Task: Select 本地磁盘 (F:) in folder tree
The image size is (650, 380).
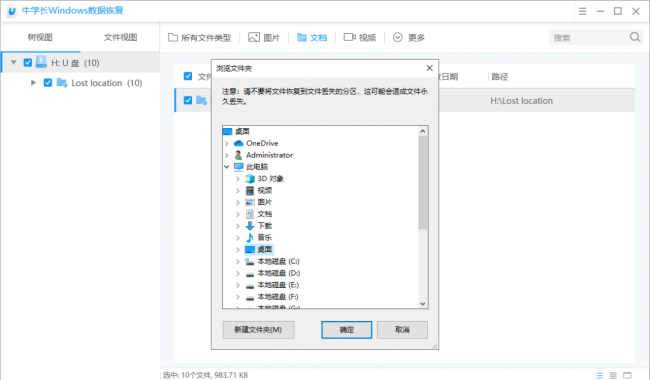Action: click(x=278, y=297)
